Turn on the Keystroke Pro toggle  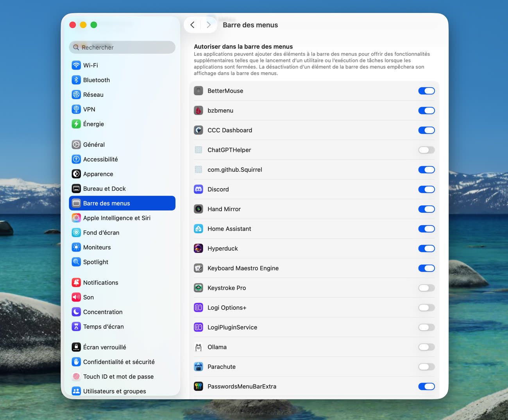pyautogui.click(x=426, y=288)
